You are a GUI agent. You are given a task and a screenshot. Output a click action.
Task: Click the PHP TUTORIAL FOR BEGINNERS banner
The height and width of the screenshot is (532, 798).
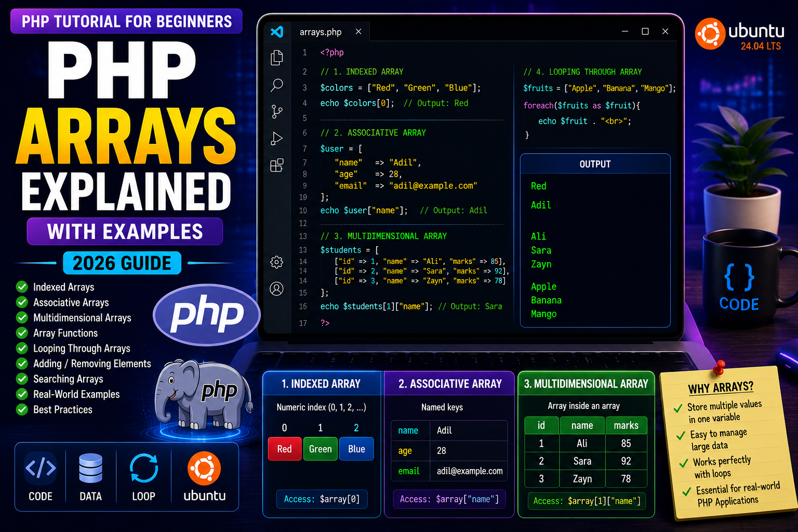coord(126,21)
